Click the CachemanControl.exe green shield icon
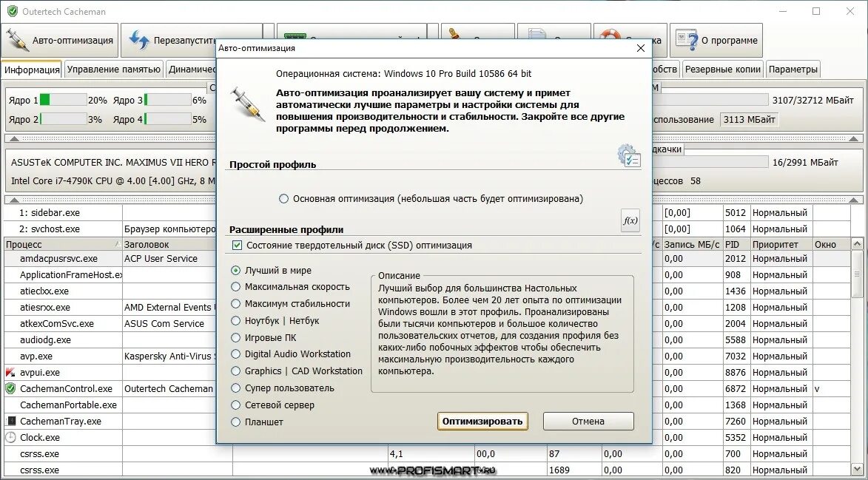 click(x=10, y=389)
